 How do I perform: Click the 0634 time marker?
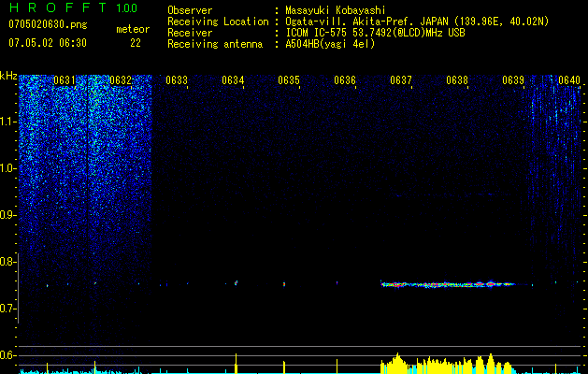233,80
